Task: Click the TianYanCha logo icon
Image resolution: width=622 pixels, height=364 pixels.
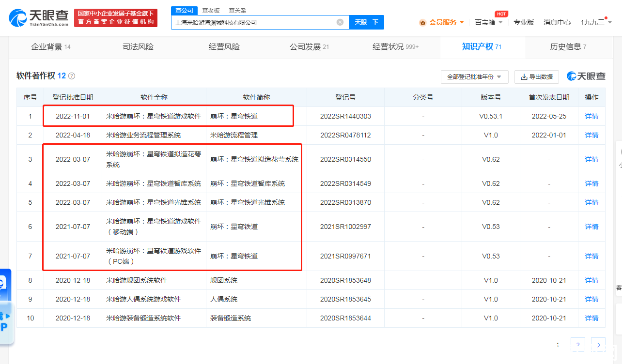Action: [18, 17]
